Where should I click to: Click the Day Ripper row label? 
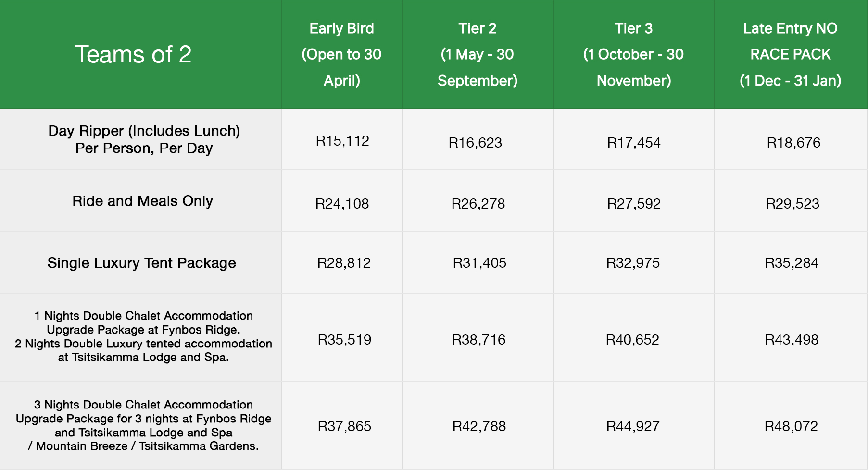coord(144,139)
